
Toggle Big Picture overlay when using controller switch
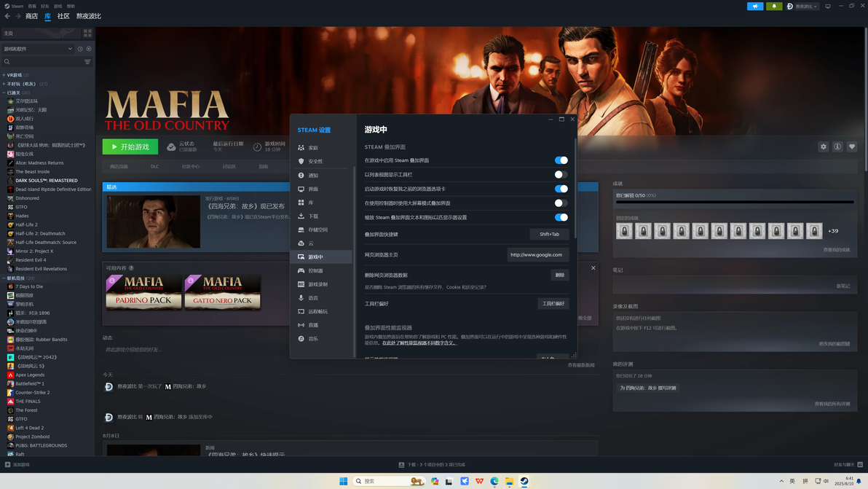pyautogui.click(x=561, y=203)
